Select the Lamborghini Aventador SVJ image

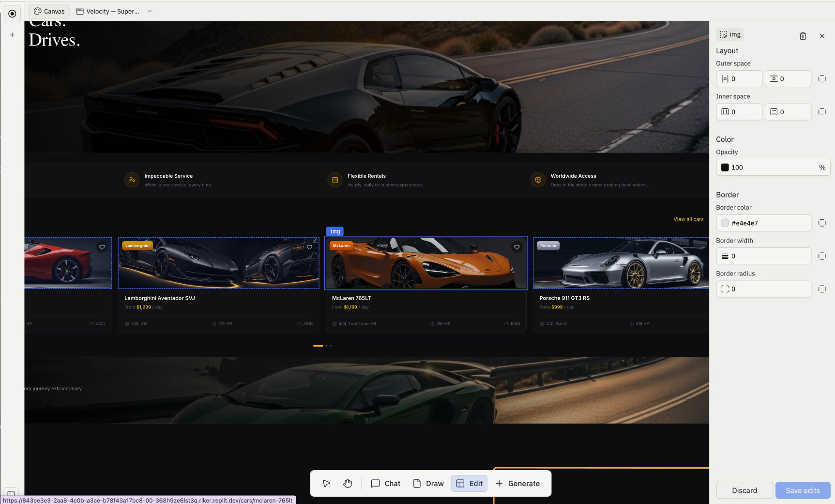(x=218, y=263)
